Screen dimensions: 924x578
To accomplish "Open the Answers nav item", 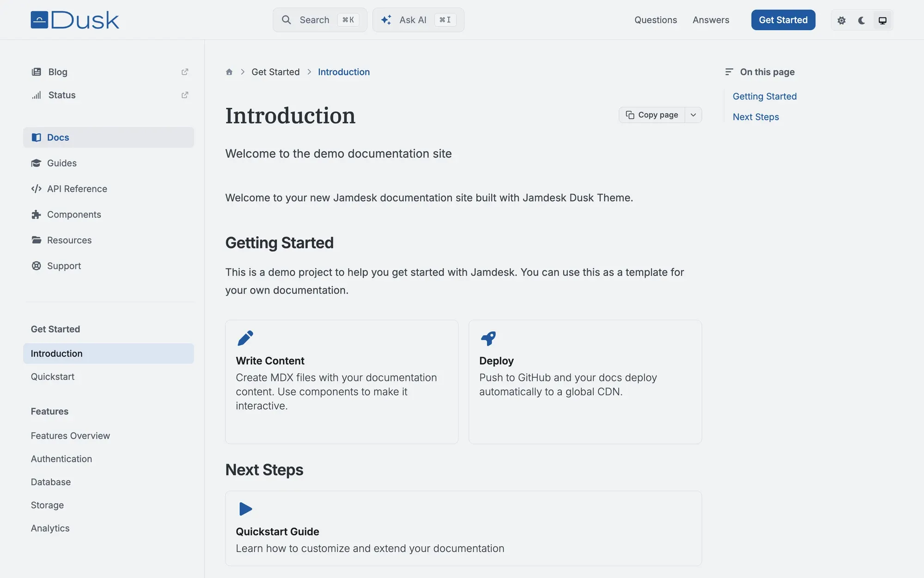I will 711,20.
